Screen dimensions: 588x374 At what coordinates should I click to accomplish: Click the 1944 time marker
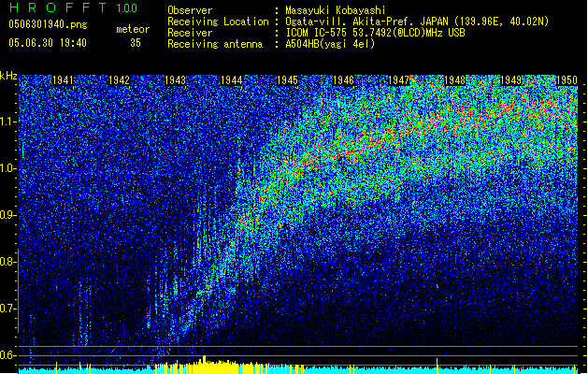(x=232, y=80)
